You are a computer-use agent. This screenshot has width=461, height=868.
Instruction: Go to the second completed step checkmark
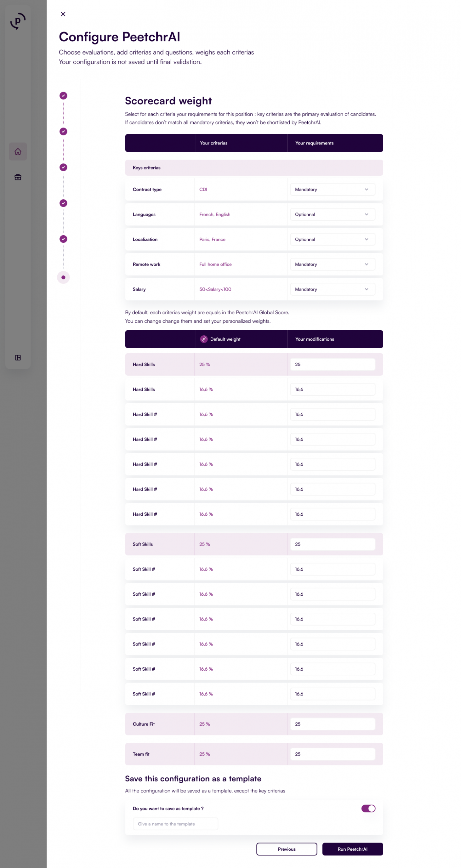click(x=63, y=132)
